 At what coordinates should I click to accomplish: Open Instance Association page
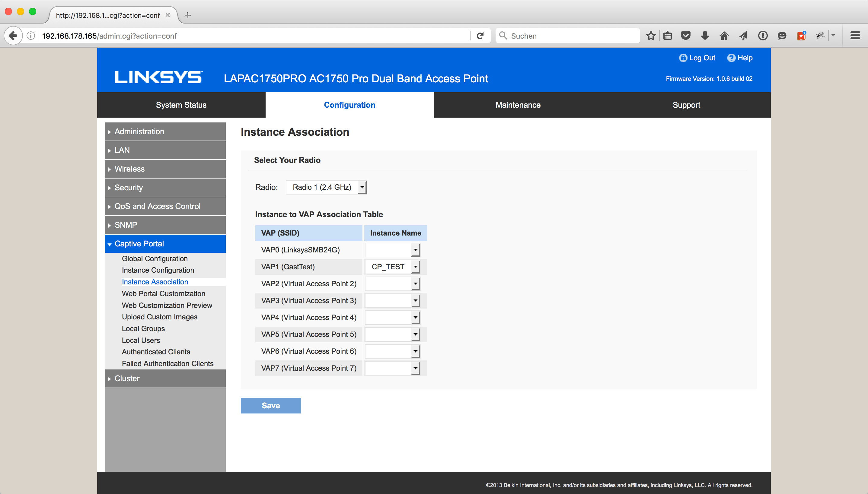[x=155, y=282]
